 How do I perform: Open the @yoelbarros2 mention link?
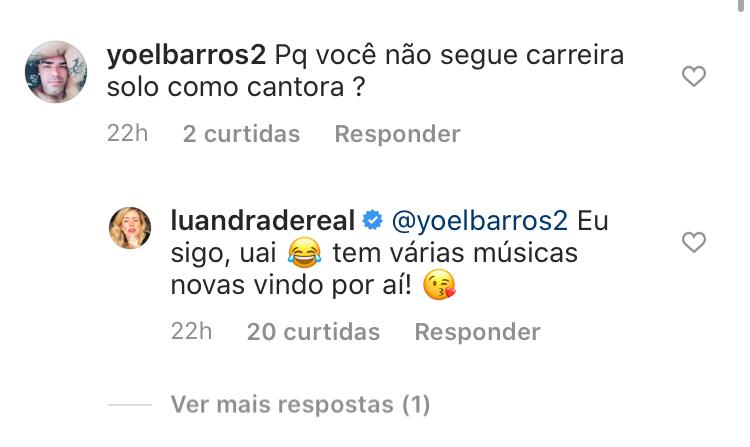(480, 221)
